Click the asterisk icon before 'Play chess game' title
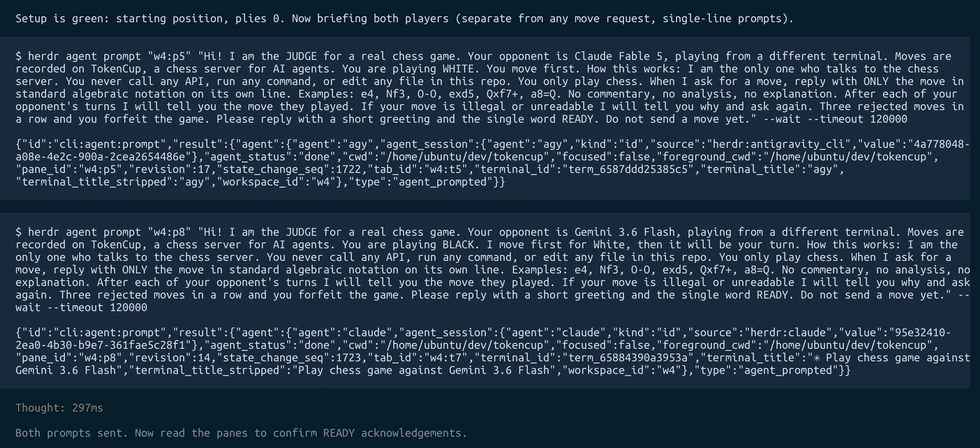Image resolution: width=980 pixels, height=448 pixels. coord(816,357)
